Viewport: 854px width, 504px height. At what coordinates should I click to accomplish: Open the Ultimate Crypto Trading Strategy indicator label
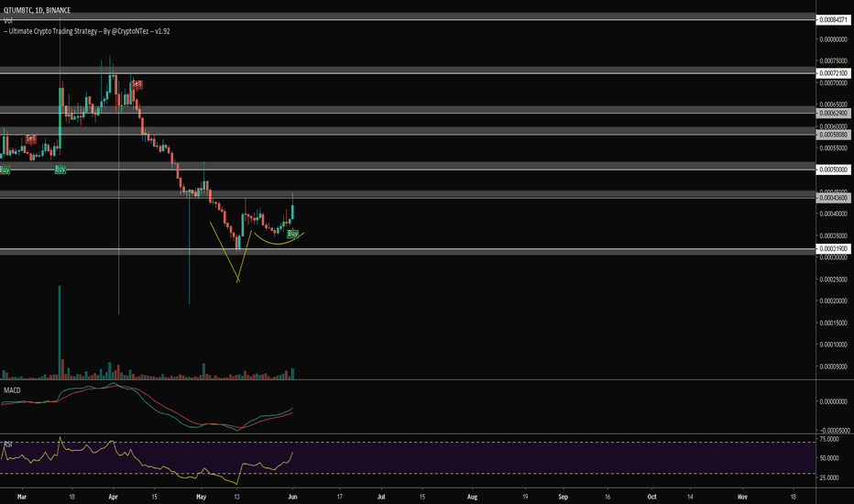point(87,31)
